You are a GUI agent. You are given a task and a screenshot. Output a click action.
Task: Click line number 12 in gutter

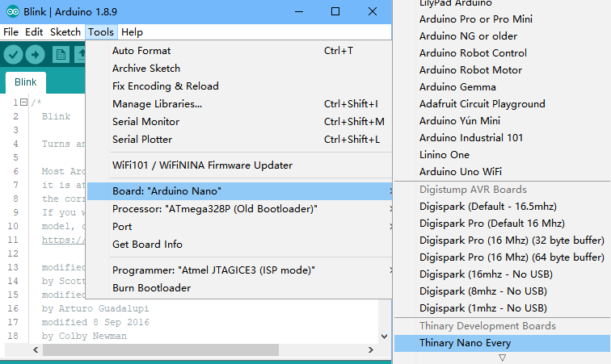click(x=13, y=253)
